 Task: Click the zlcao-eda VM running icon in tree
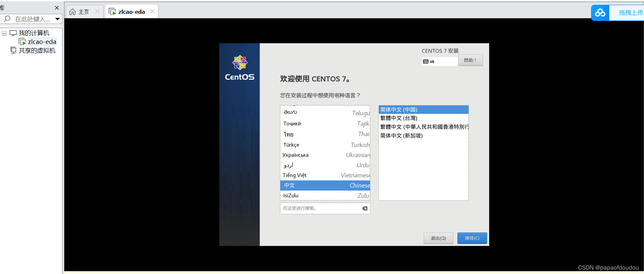click(x=22, y=42)
